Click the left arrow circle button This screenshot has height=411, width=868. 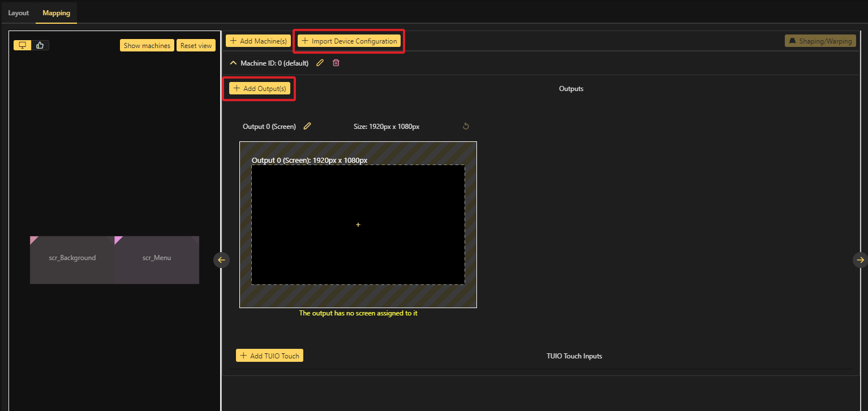pyautogui.click(x=221, y=260)
